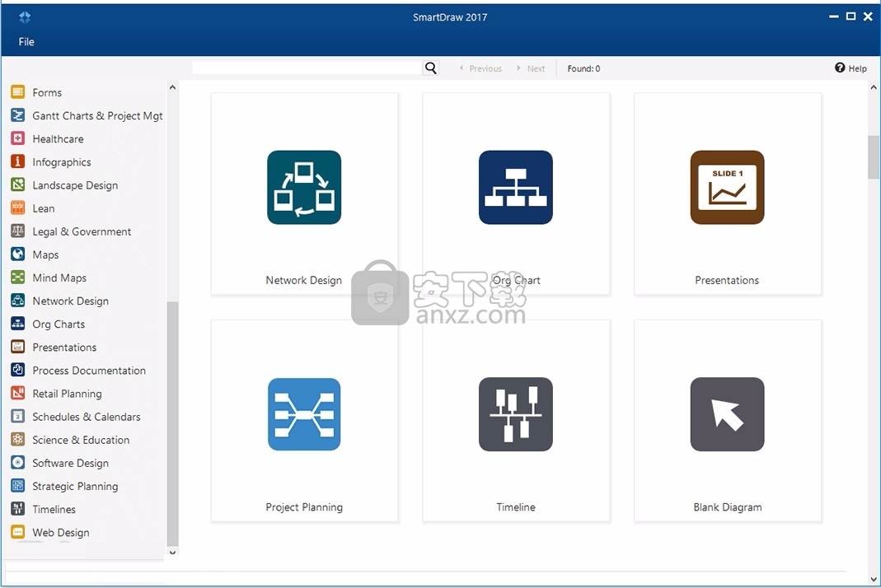This screenshot has height=588, width=881.
Task: Select the Software Design sidebar icon
Action: pyautogui.click(x=18, y=463)
